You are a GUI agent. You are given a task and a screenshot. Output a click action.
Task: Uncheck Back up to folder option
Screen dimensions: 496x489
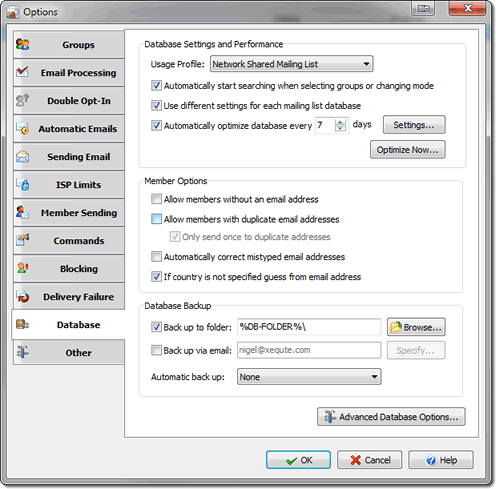(156, 327)
